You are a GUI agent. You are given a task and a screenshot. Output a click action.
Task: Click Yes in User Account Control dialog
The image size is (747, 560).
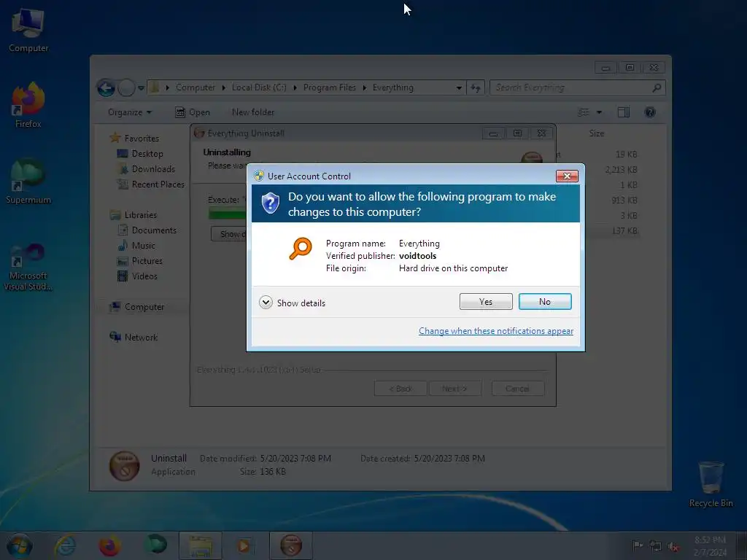pos(485,301)
